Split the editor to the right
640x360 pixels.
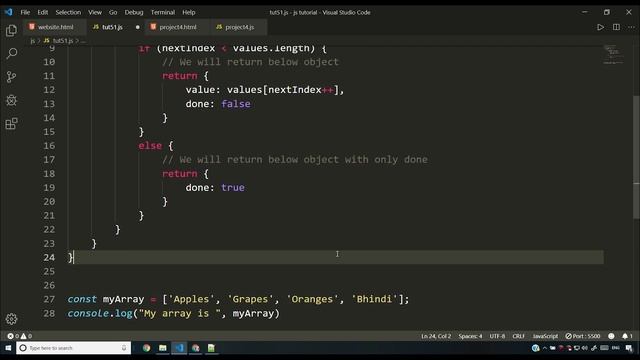click(x=616, y=27)
